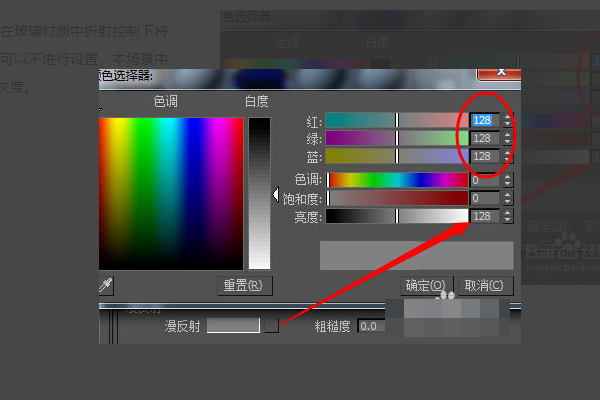Adjust the blue 蓝 channel slider
600x400 pixels.
click(397, 156)
